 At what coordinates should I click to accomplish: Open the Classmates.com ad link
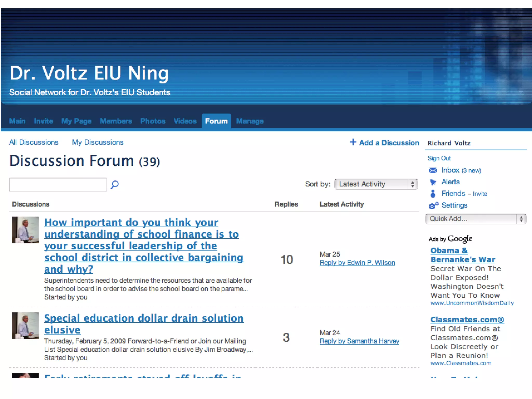coord(467,320)
